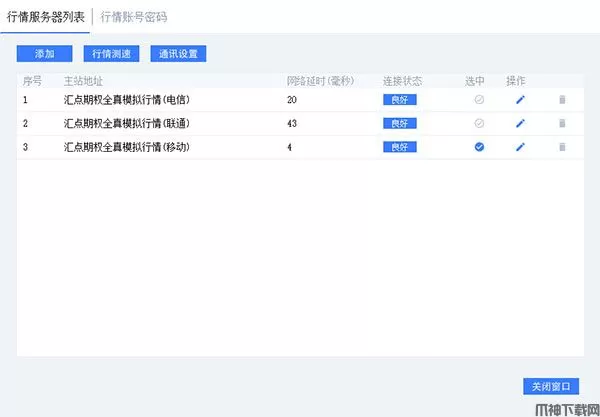Click 良好 status badge in row 1
This screenshot has width=600, height=417.
click(400, 100)
